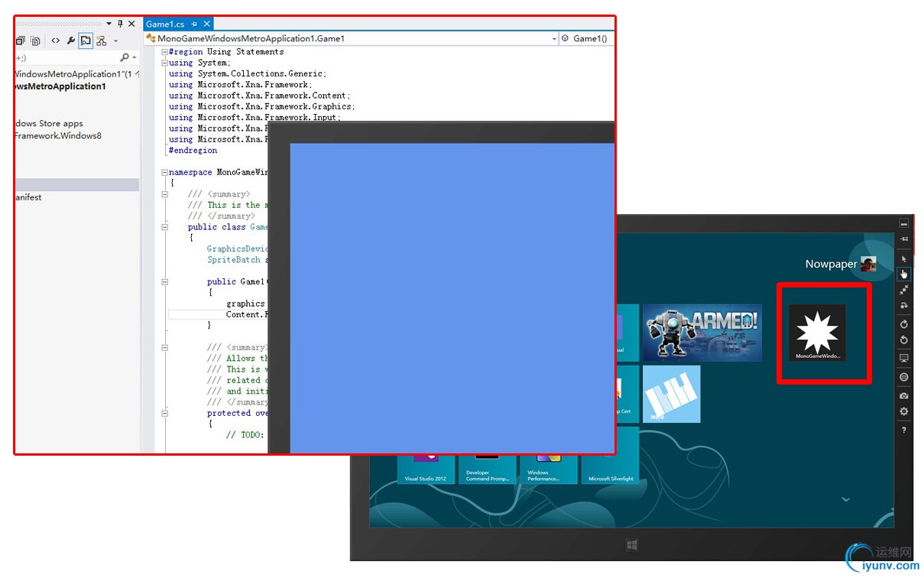Viewport: 924px width, 578px height.
Task: Select the 'dows Store apps' reference item
Action: [x=49, y=123]
